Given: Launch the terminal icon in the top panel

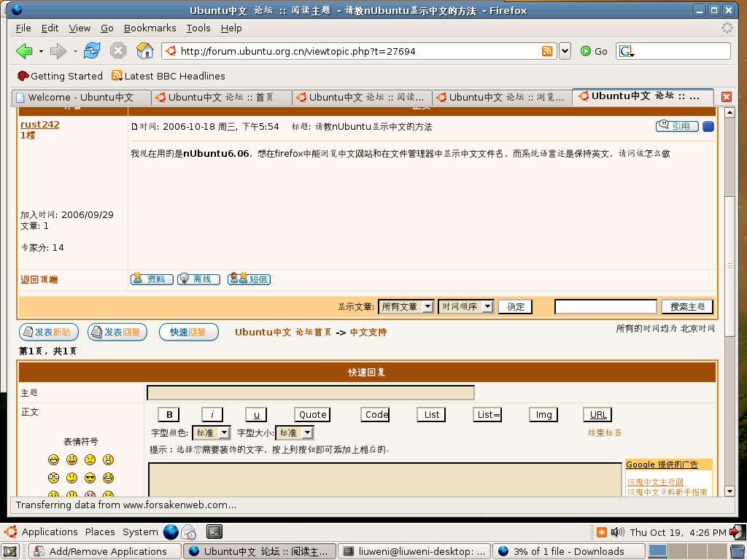Looking at the screenshot, I should [214, 532].
